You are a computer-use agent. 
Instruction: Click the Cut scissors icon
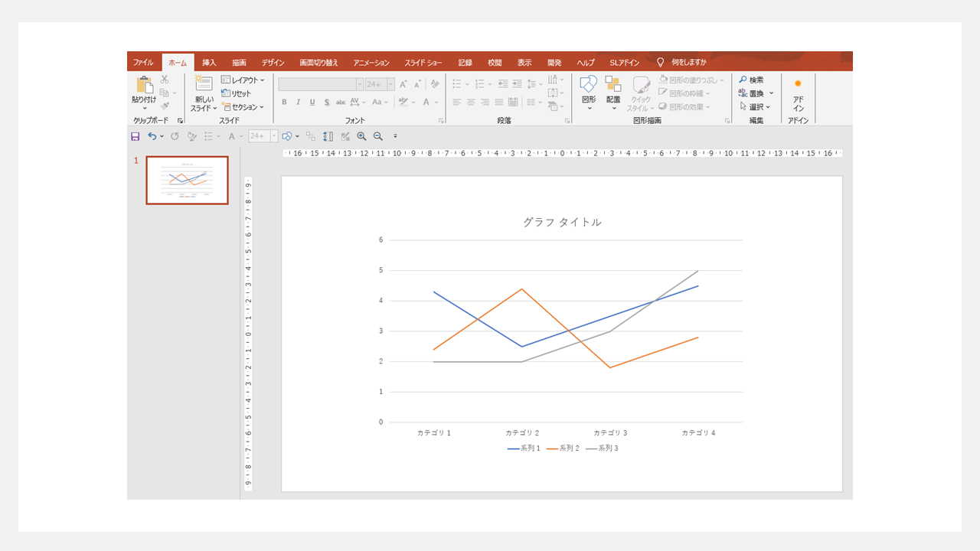[165, 80]
